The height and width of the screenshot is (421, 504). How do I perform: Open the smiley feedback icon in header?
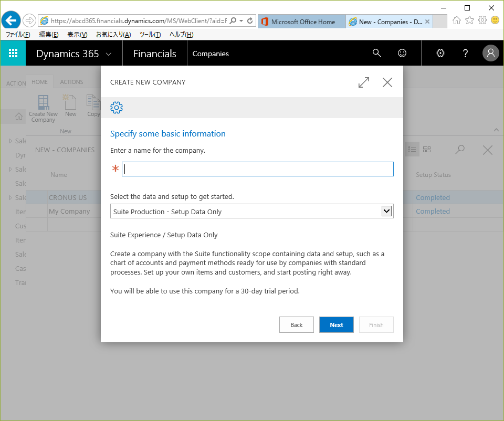tap(402, 53)
